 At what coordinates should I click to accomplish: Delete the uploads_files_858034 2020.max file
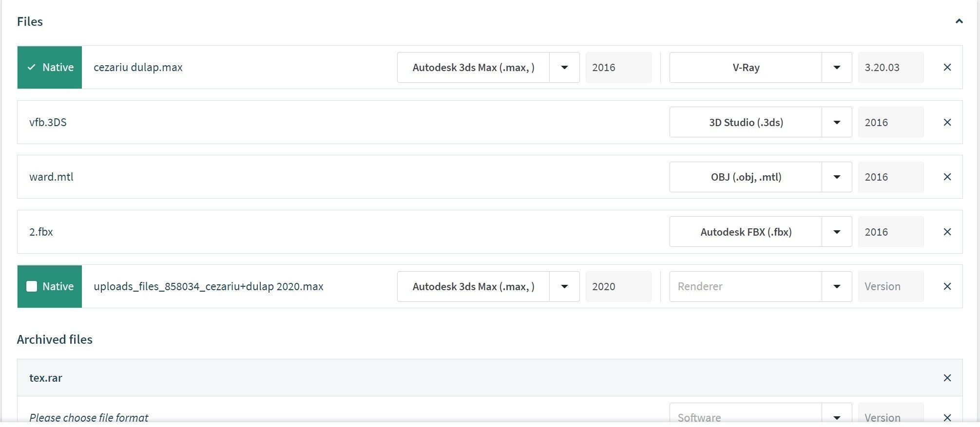point(947,286)
